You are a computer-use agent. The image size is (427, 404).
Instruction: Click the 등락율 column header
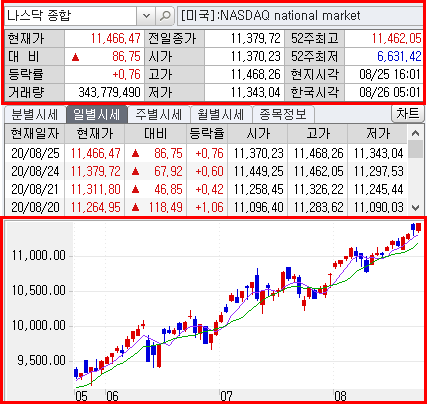click(207, 134)
